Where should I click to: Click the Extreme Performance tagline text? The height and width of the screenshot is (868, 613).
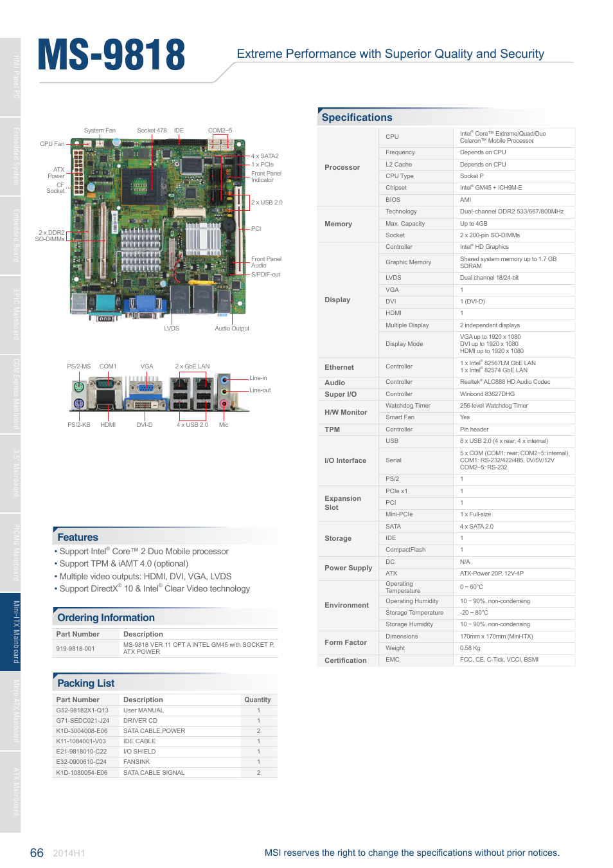pos(391,54)
